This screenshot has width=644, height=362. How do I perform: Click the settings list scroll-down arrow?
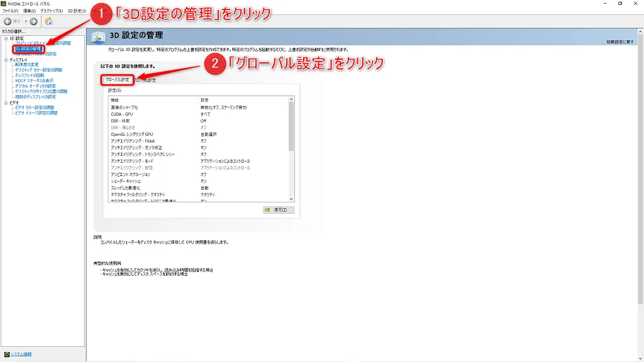[x=291, y=199]
